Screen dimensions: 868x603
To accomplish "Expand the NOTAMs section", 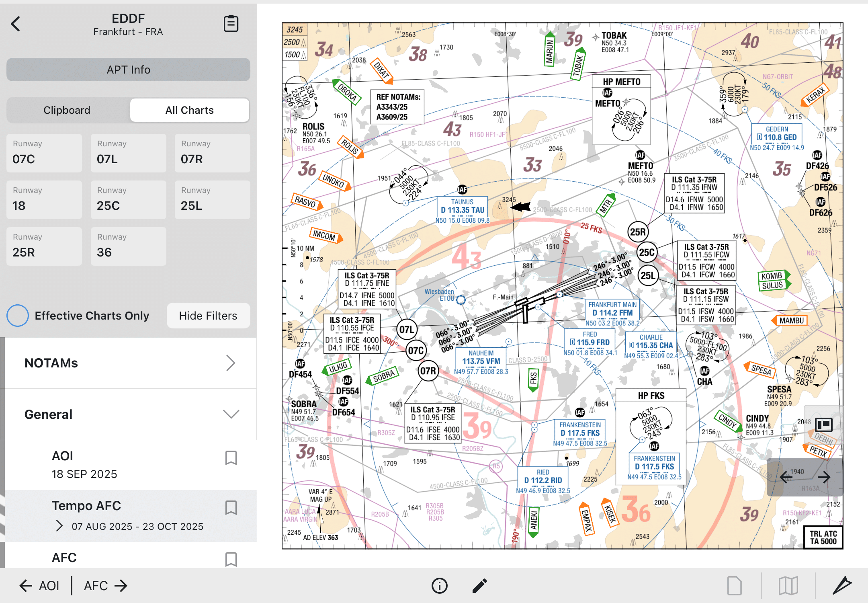I will (230, 363).
